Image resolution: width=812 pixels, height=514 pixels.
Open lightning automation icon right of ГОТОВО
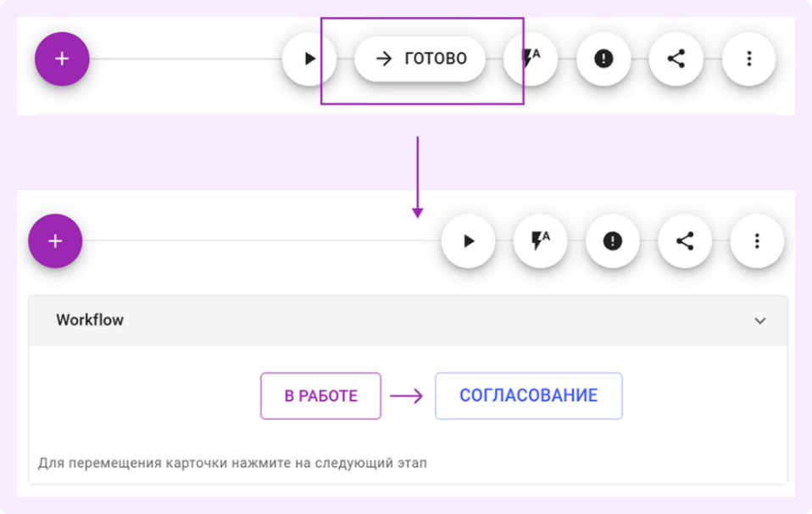point(531,59)
